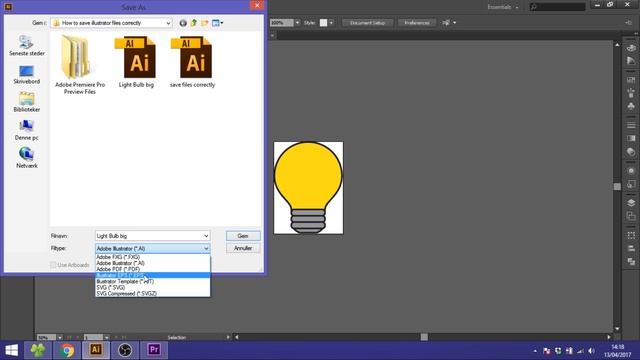Click the light bulb artboard on canvas

pyautogui.click(x=309, y=188)
